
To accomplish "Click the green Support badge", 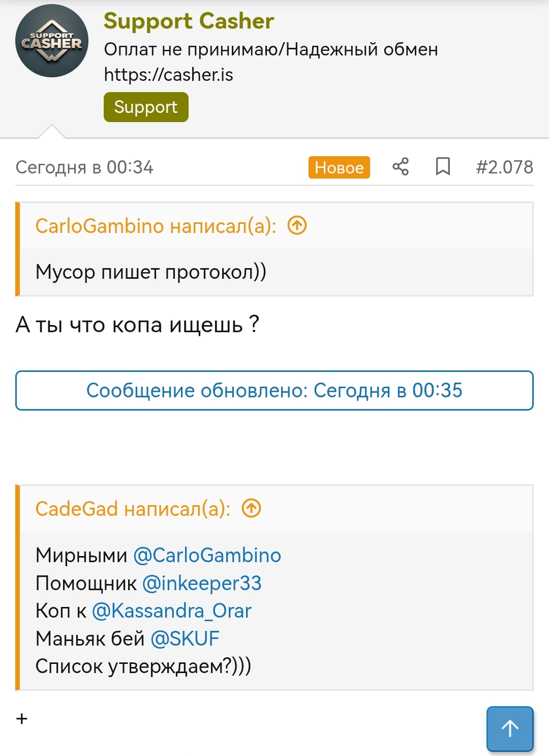I will (x=146, y=107).
